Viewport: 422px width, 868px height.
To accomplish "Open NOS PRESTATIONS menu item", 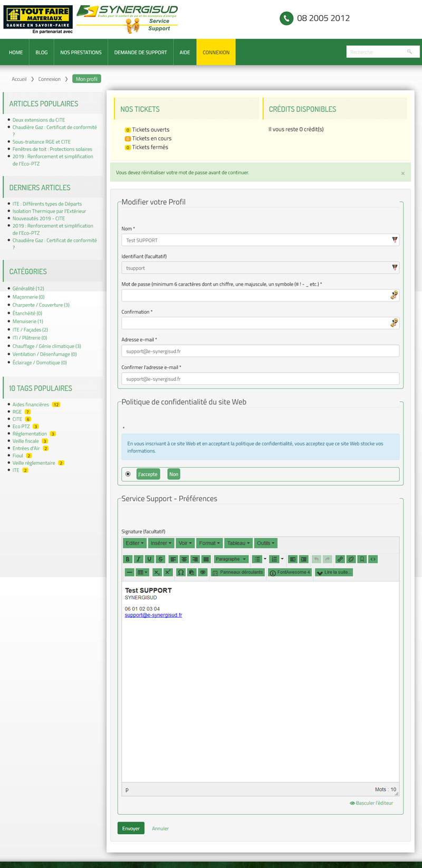I will 81,52.
